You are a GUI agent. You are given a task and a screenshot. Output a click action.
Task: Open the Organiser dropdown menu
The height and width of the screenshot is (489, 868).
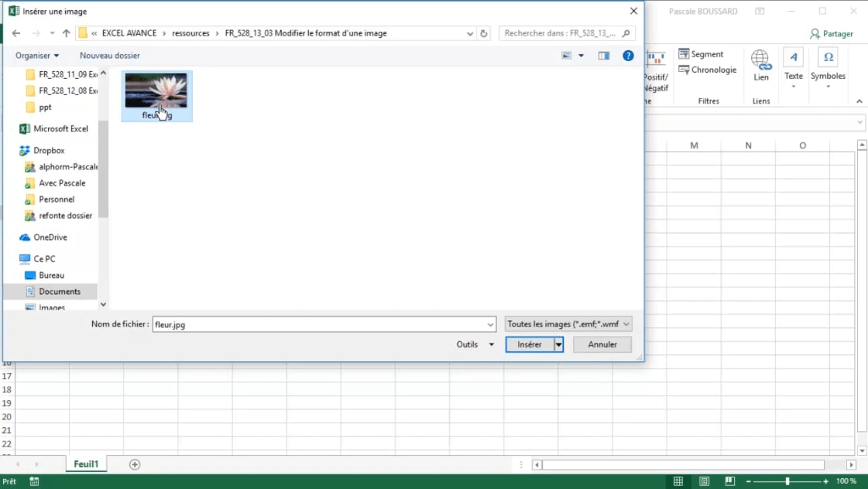(37, 56)
